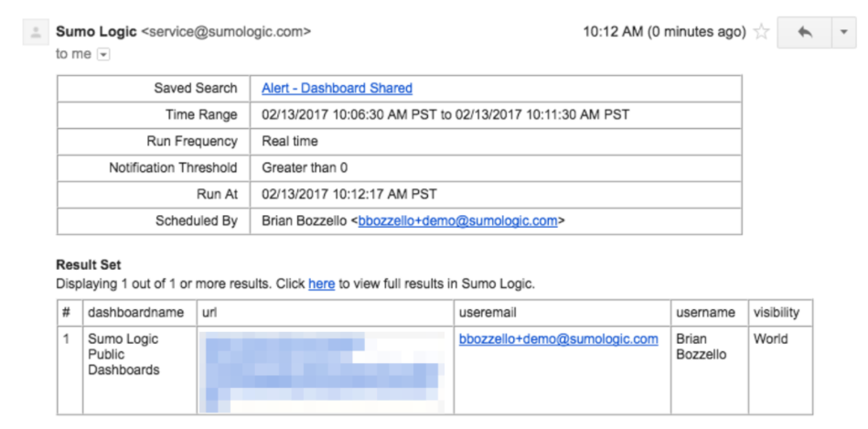Click the World visibility value

(770, 338)
